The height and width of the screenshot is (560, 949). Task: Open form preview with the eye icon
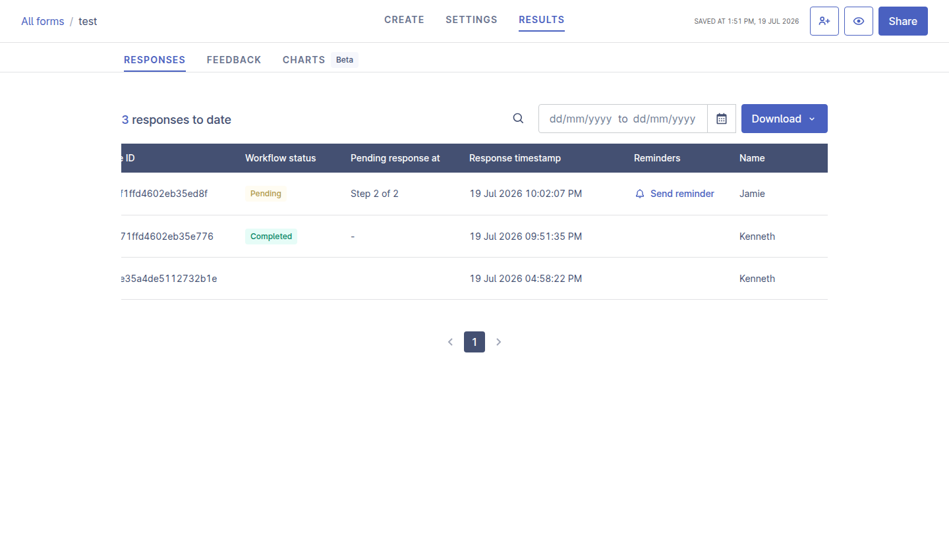[859, 21]
